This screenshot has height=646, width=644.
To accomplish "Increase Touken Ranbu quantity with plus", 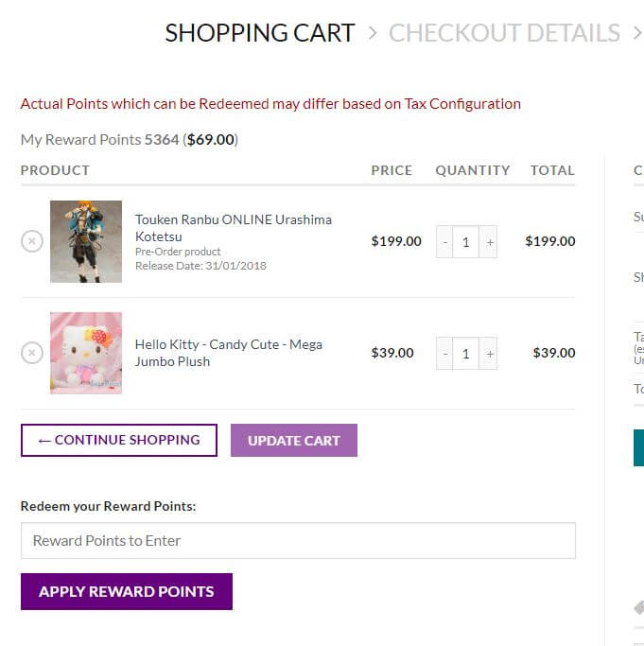I will [489, 242].
